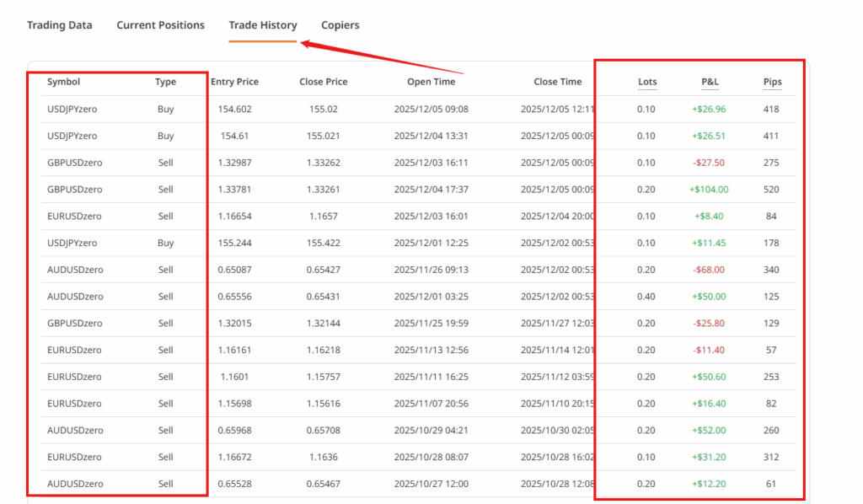Click the Close Price column header
Viewport: 863px width, 504px height.
323,82
